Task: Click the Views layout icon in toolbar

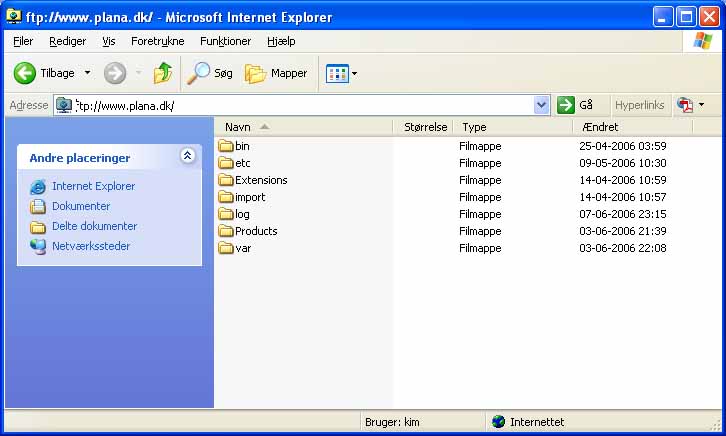Action: click(336, 73)
